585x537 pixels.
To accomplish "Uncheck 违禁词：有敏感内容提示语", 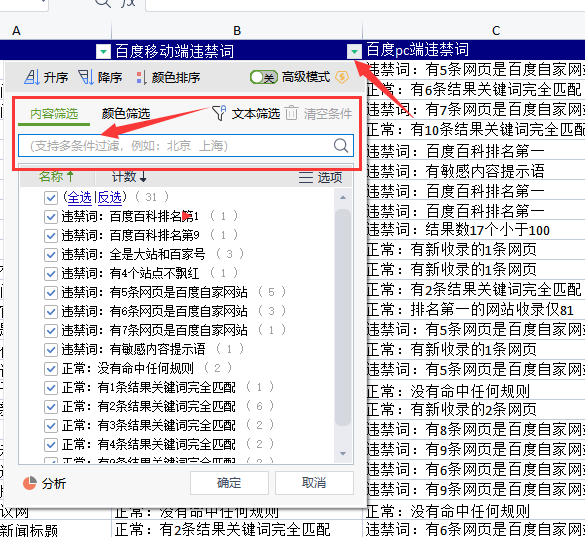I will [x=51, y=350].
